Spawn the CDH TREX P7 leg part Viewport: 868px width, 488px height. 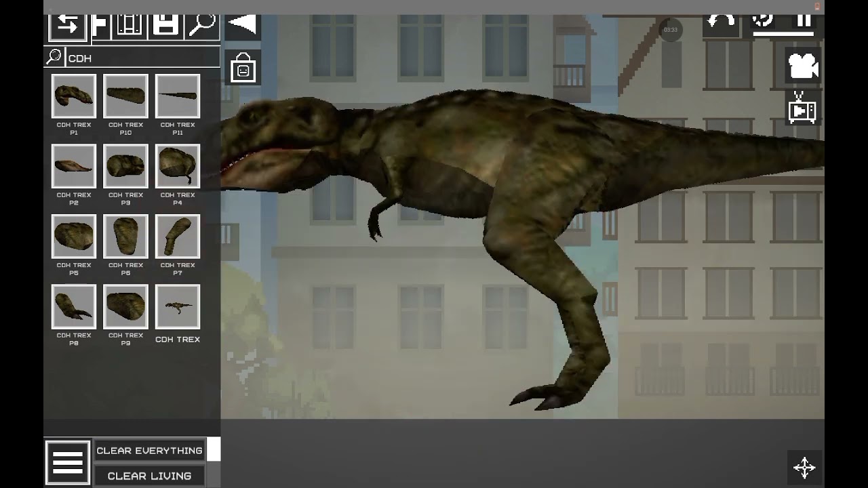[178, 237]
